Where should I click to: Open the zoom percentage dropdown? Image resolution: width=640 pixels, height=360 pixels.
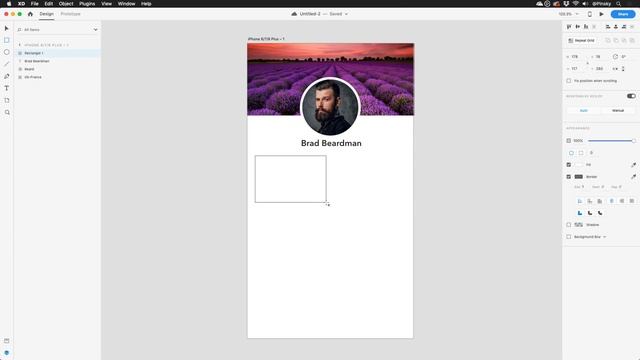tap(577, 14)
